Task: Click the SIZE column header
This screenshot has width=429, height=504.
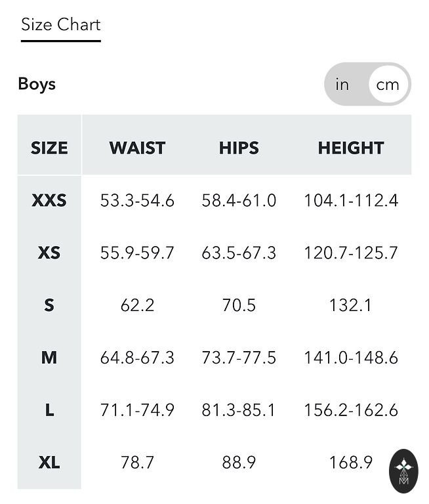Action: click(x=49, y=148)
